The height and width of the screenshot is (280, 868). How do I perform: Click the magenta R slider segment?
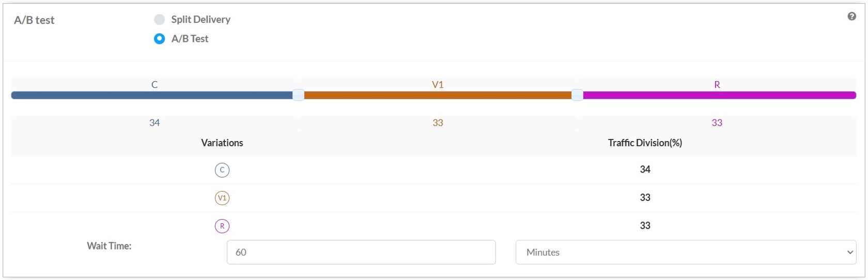point(718,96)
